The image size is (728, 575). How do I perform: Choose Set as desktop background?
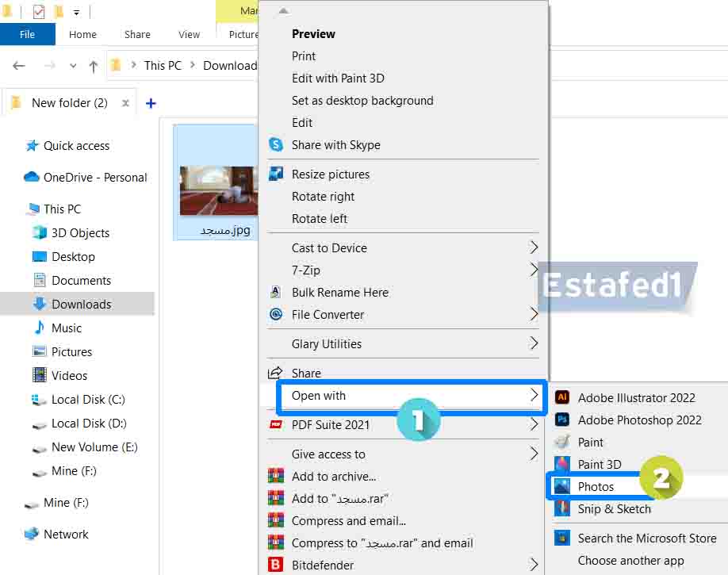point(362,101)
